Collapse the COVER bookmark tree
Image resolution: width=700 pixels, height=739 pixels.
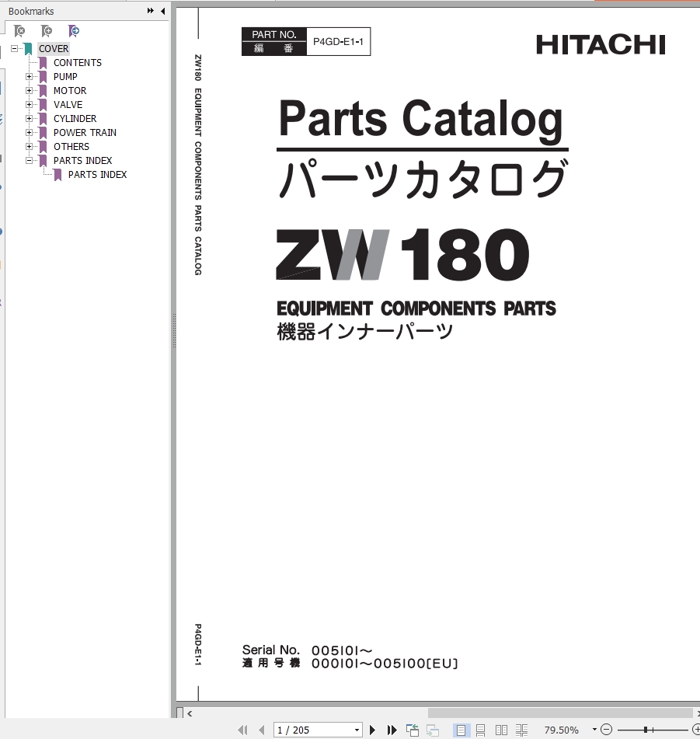point(15,48)
